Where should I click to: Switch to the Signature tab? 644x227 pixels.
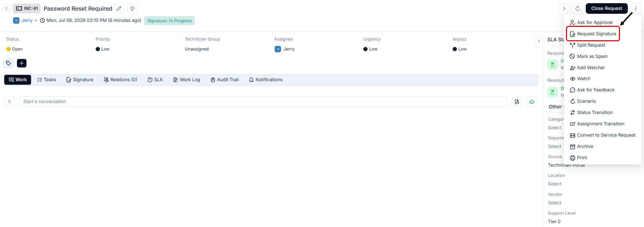click(80, 80)
